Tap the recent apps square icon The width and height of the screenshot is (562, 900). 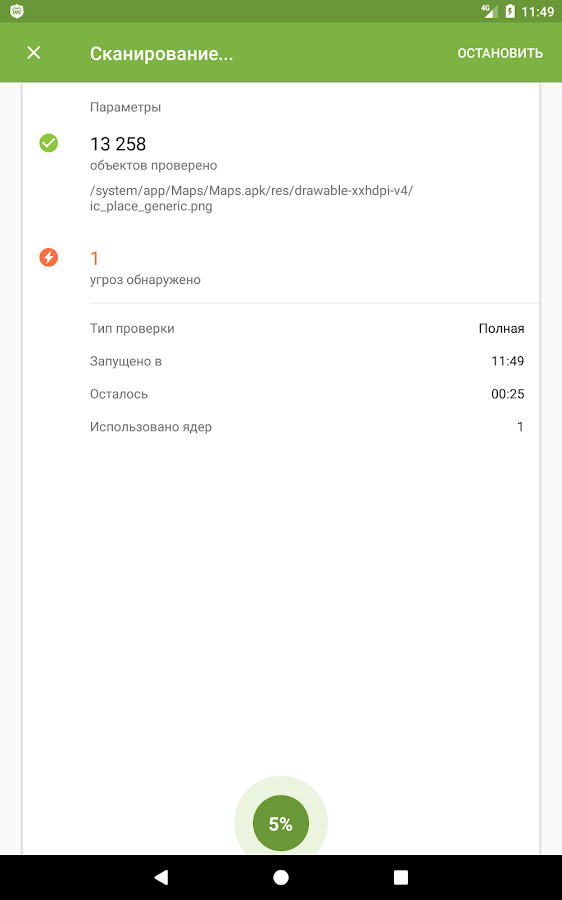[401, 877]
